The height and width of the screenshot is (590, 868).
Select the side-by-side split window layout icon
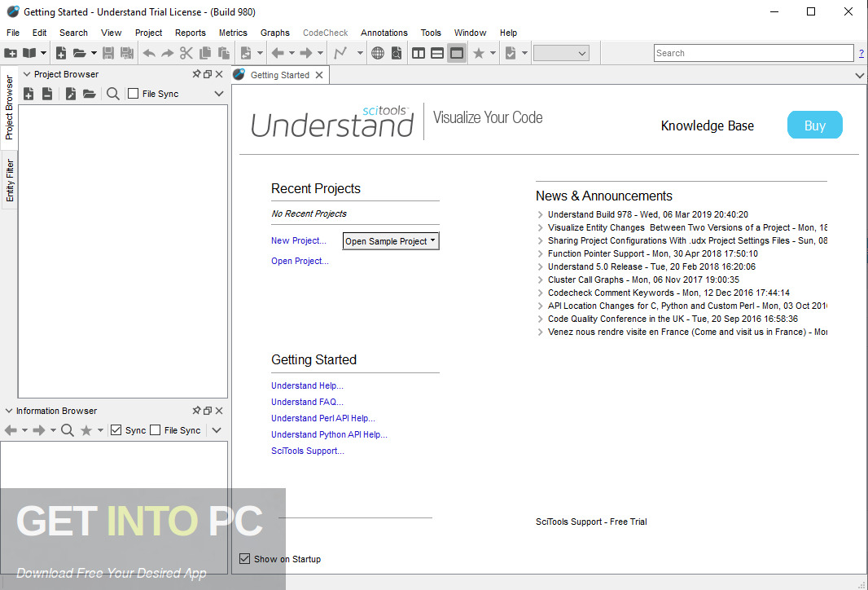419,53
